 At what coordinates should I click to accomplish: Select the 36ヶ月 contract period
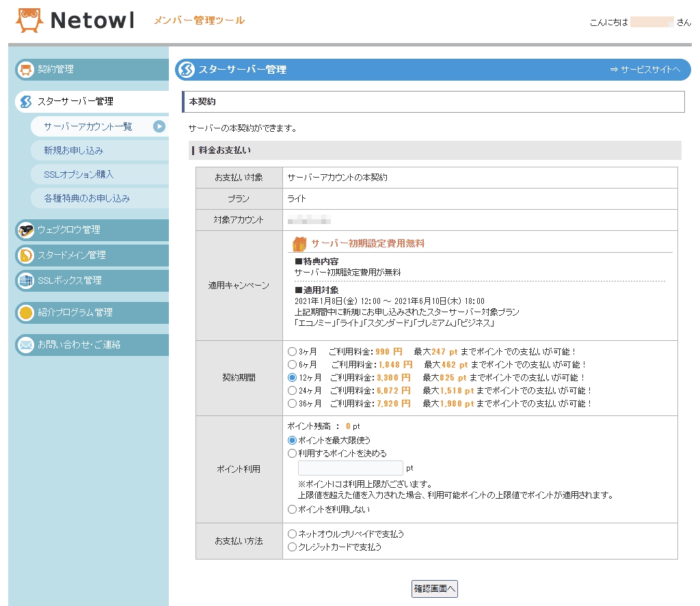(292, 403)
